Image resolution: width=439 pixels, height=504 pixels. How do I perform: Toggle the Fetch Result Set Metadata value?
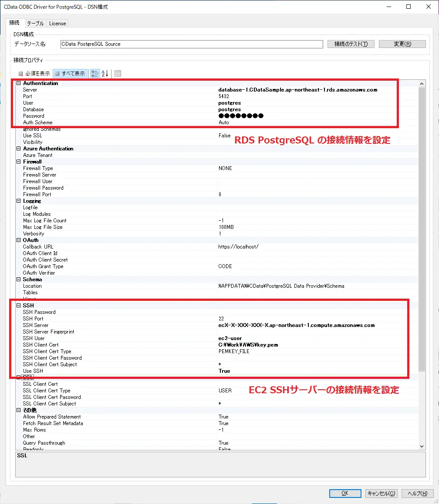coord(223,423)
